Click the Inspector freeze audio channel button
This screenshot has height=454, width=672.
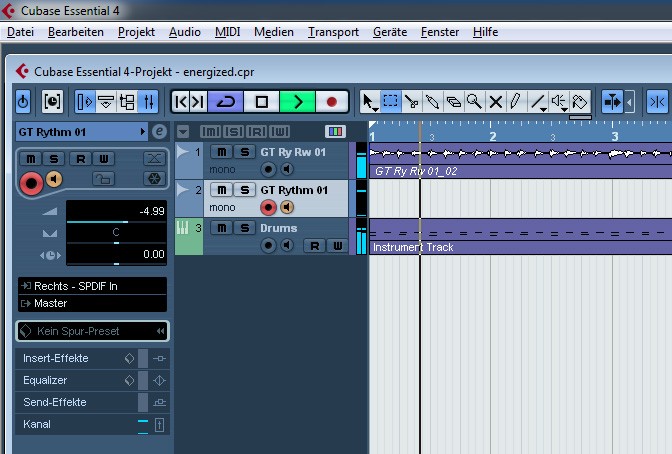pos(154,178)
